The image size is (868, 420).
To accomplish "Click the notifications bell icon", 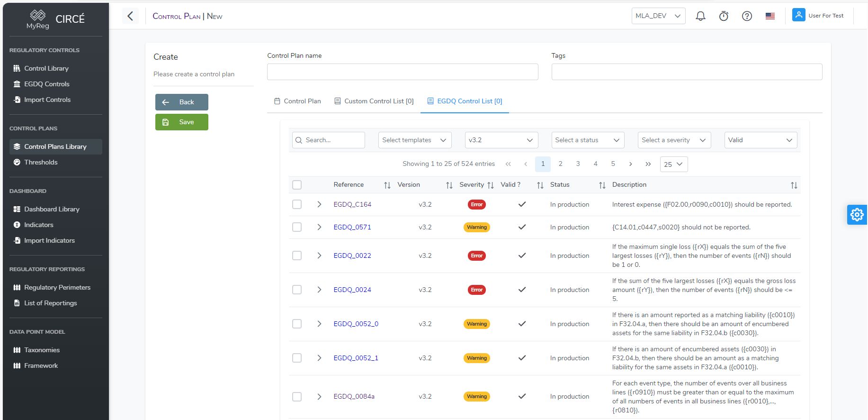I will point(700,16).
